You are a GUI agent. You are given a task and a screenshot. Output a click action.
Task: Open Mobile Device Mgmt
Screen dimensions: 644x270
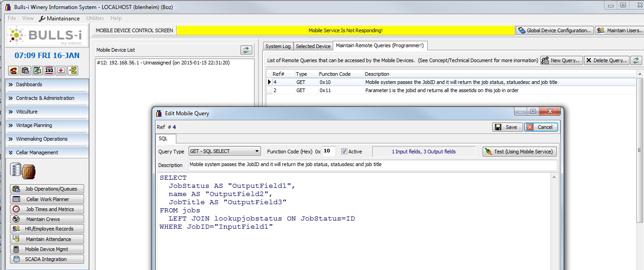coord(47,249)
